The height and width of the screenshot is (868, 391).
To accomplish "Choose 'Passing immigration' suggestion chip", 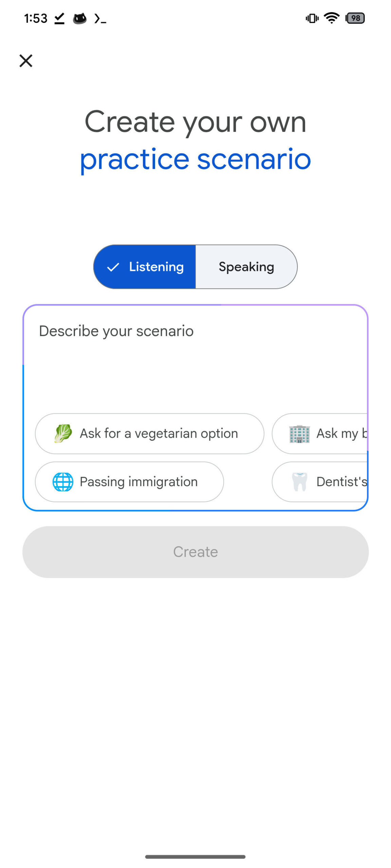I will 129,482.
